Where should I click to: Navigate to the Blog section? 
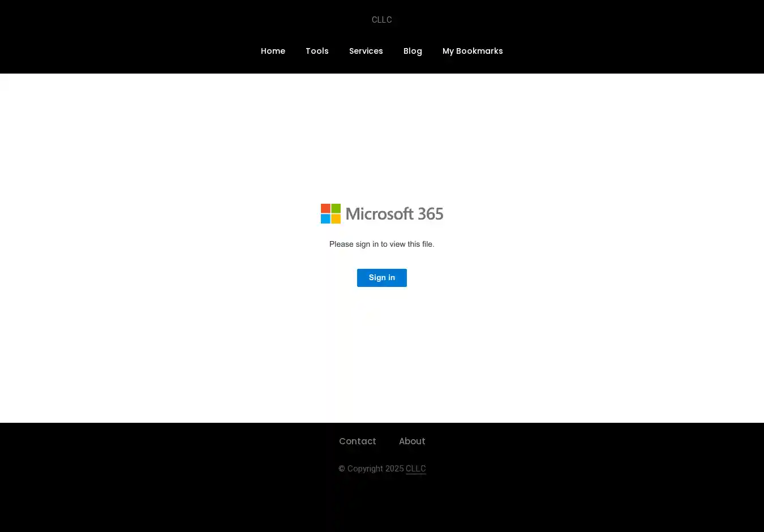point(413,51)
